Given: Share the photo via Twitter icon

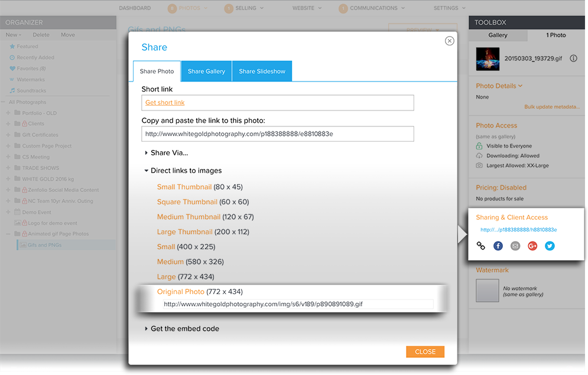Looking at the screenshot, I should pyautogui.click(x=550, y=245).
